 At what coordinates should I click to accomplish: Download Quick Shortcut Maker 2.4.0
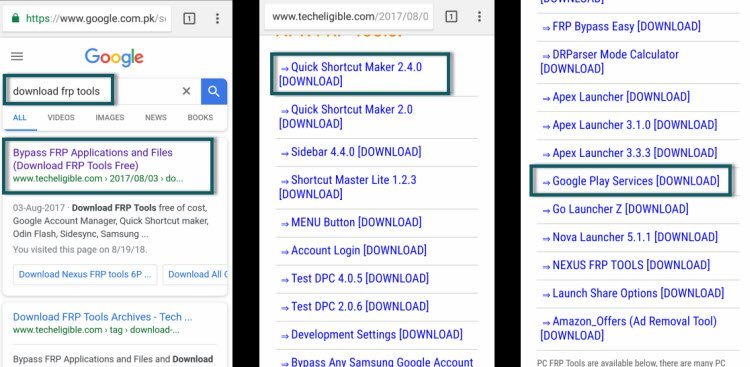pos(350,74)
